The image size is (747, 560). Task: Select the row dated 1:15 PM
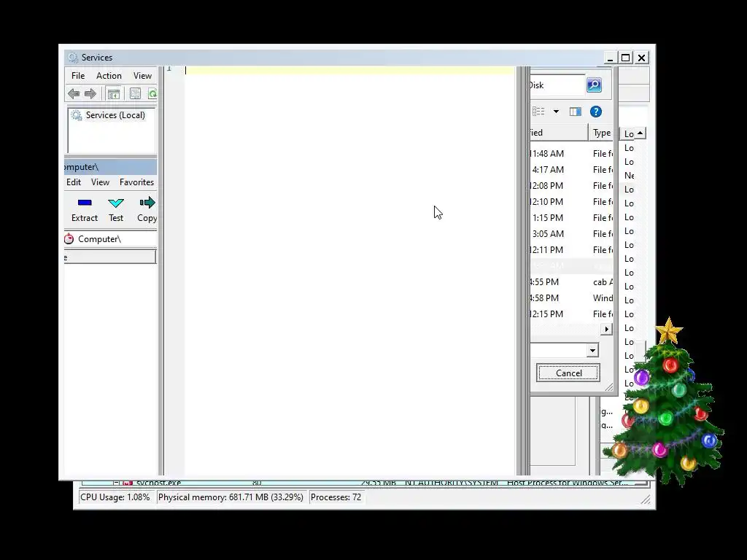click(x=572, y=217)
